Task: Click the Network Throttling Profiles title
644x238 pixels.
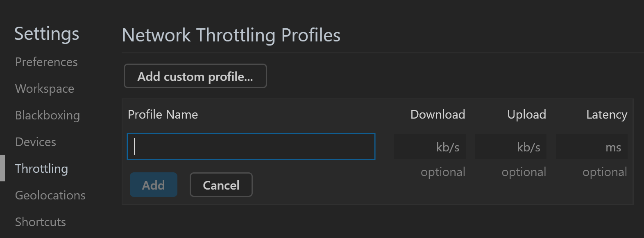Action: point(231,35)
